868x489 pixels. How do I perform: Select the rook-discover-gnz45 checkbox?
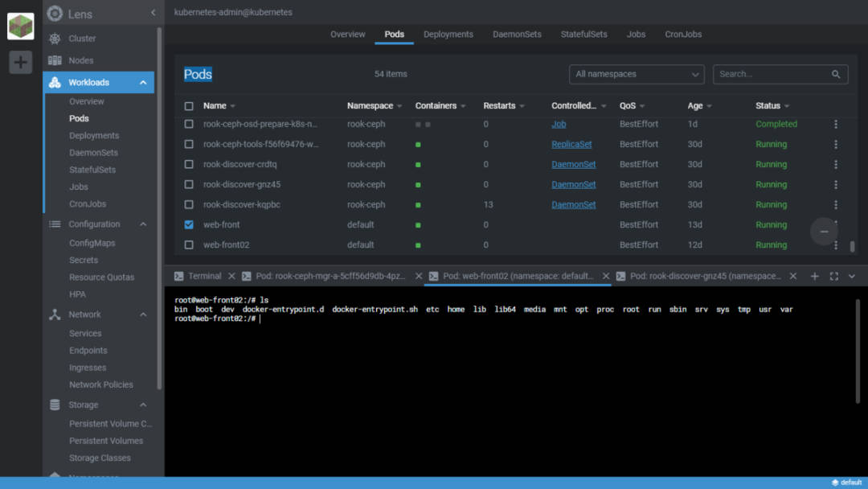[x=189, y=184]
